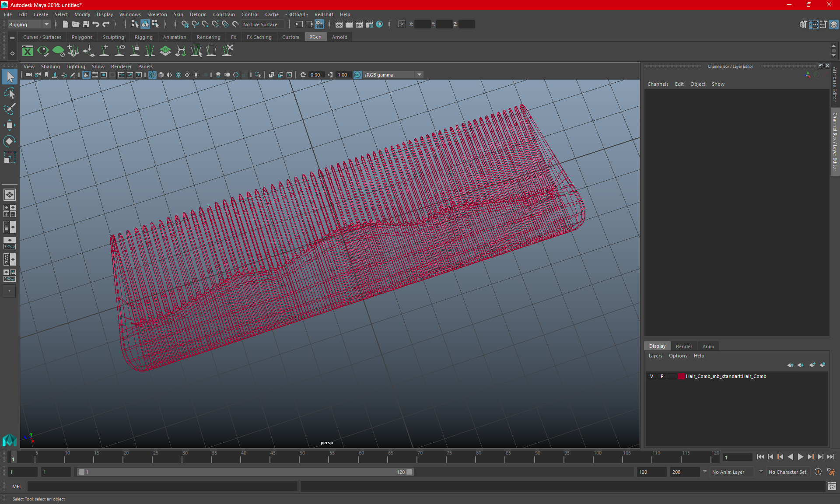
Task: Select the arrow Select tool
Action: tap(10, 77)
